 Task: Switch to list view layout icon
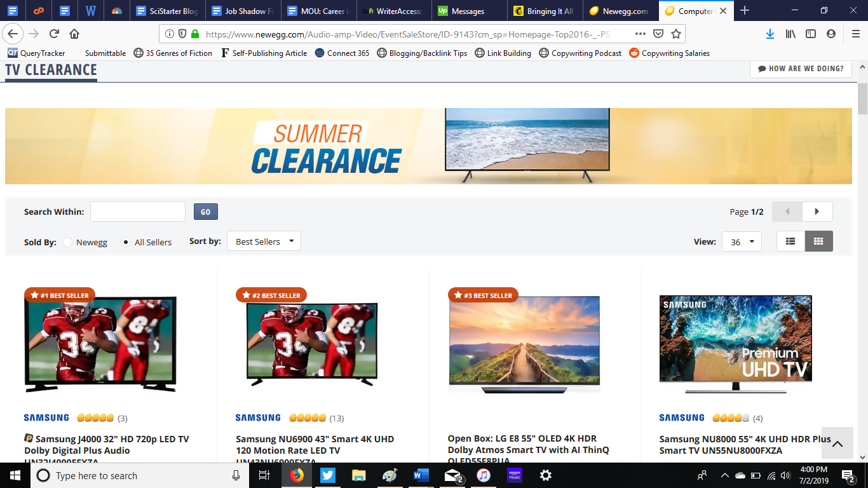click(x=790, y=241)
